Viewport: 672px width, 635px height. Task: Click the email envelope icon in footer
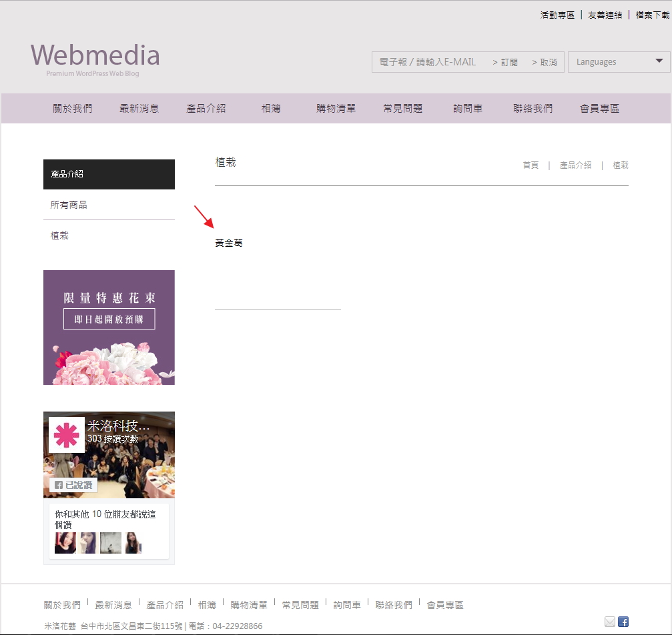(609, 622)
